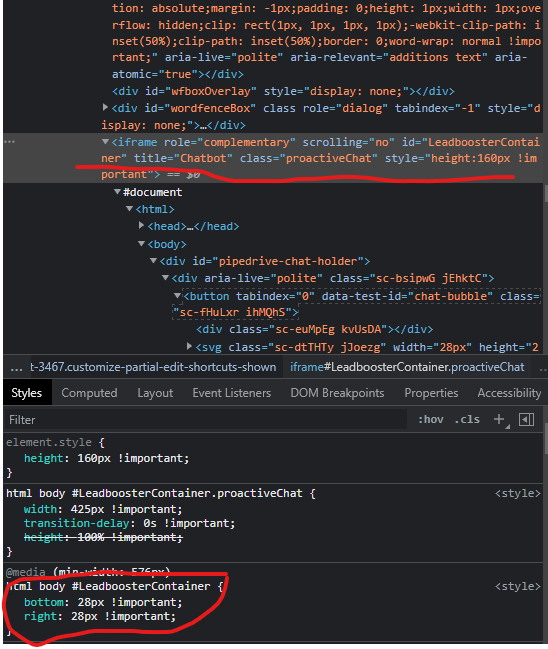
Task: Collapse the html node inside iframe
Action: click(130, 209)
